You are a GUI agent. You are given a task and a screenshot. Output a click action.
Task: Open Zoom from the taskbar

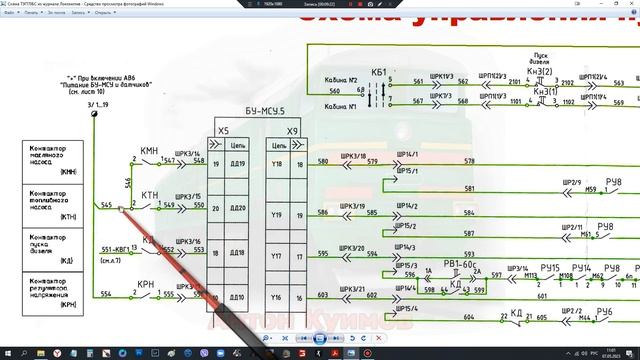point(221,353)
